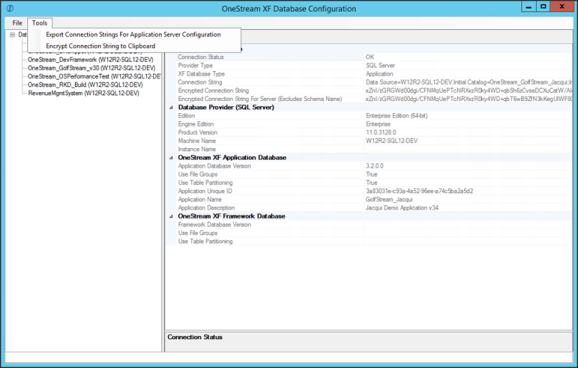
Task: Click the Encrypted Connection String value
Action: point(468,91)
